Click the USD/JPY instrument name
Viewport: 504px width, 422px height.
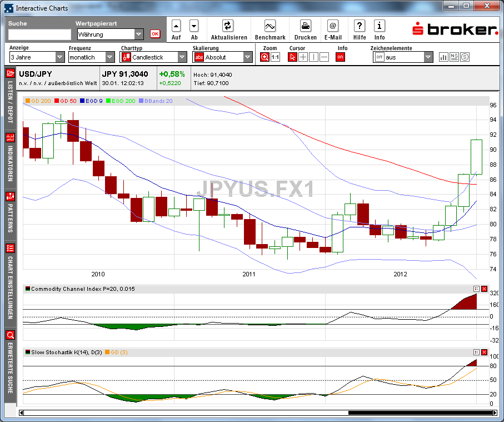tap(36, 74)
